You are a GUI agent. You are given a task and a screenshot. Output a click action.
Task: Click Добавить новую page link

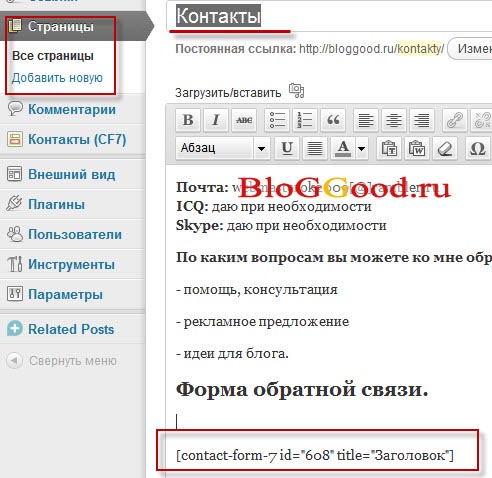pos(57,78)
